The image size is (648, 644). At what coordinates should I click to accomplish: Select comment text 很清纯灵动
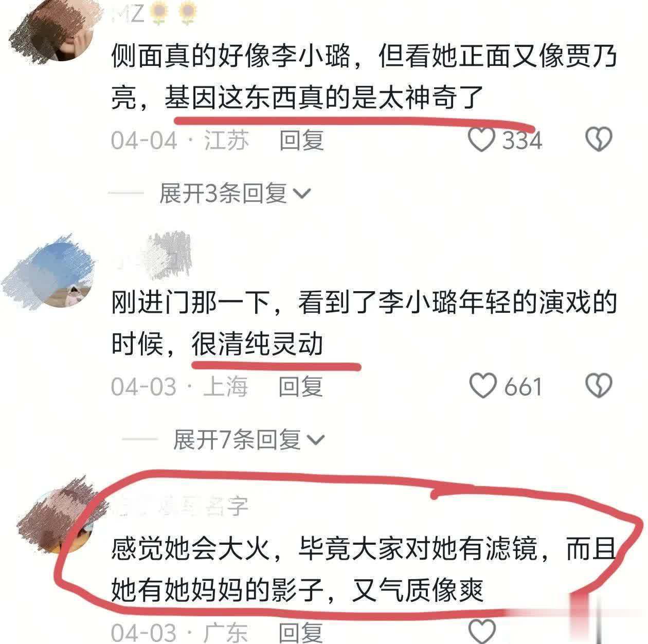(x=257, y=343)
